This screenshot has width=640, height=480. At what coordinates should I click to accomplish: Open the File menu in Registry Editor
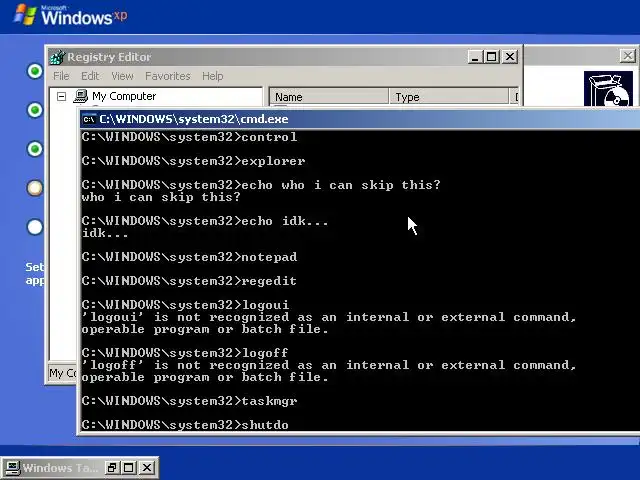coord(61,76)
